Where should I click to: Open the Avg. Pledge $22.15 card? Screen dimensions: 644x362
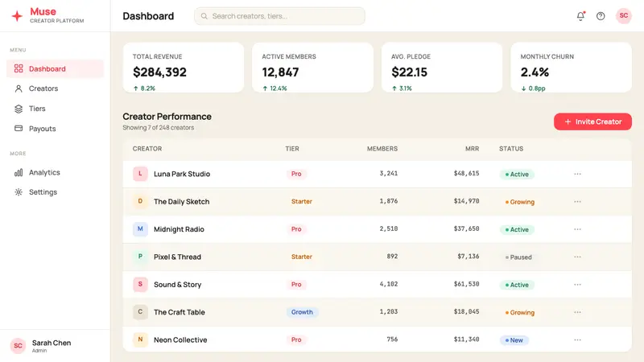tap(442, 68)
